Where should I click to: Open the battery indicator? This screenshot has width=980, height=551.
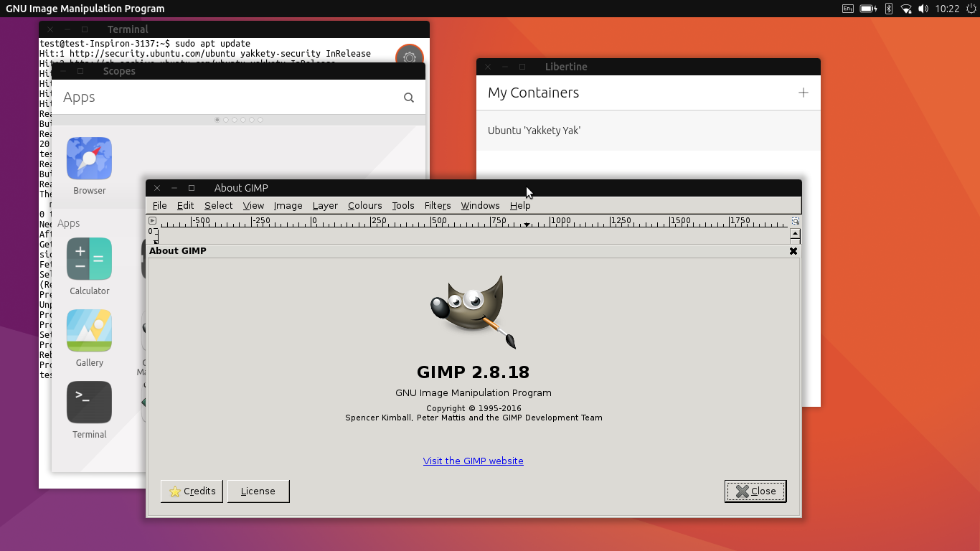tap(869, 9)
